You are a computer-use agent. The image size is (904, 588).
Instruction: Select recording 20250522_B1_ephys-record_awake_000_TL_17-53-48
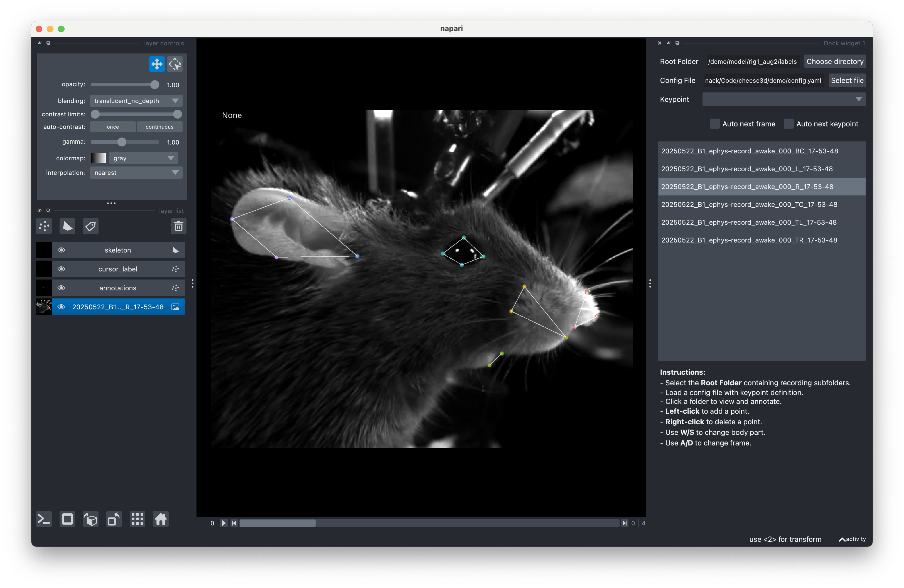(x=750, y=222)
